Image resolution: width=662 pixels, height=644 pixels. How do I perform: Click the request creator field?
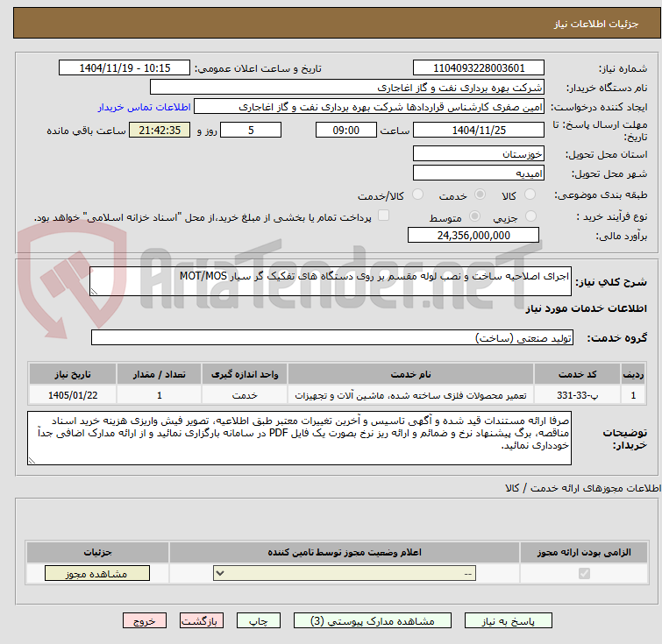click(x=369, y=107)
